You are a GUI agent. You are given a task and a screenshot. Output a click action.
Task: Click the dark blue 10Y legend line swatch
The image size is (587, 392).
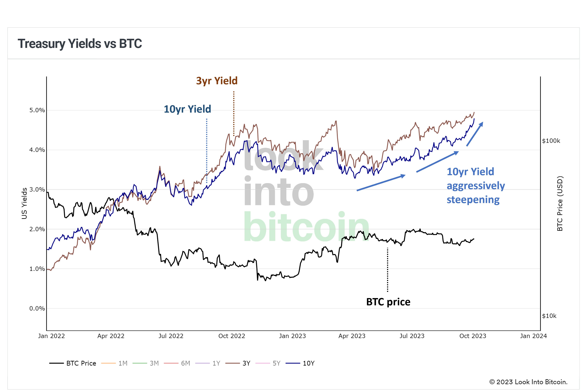click(x=293, y=363)
